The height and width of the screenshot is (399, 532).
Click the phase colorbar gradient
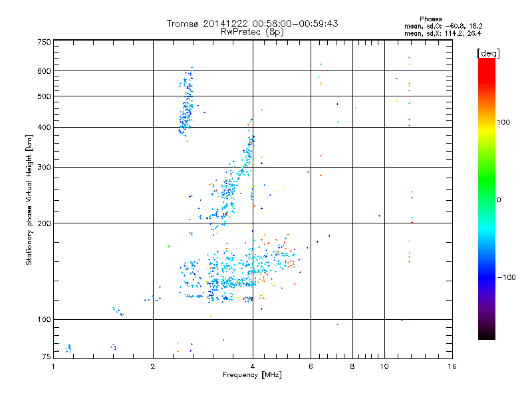pos(487,198)
